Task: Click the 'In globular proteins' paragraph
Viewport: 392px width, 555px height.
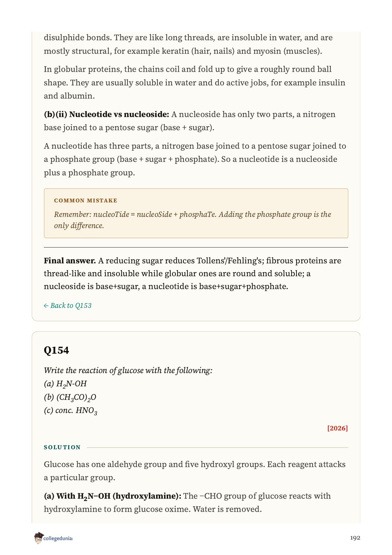Action: [195, 82]
